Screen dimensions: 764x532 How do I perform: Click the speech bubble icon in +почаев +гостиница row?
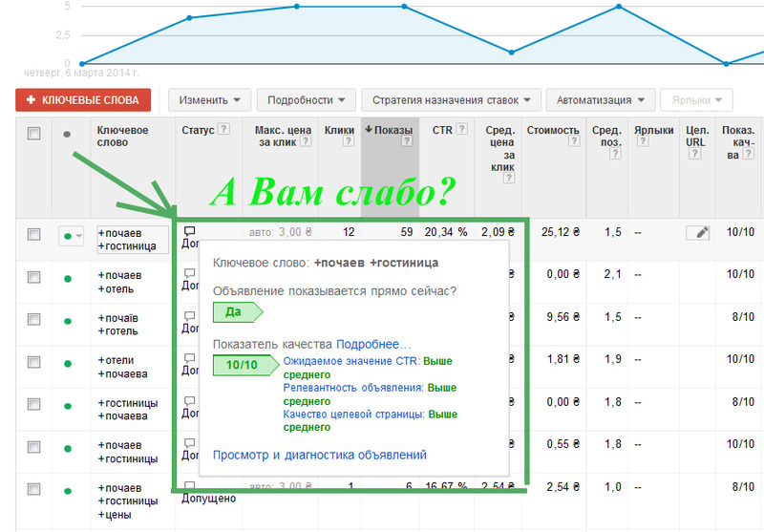[x=189, y=230]
